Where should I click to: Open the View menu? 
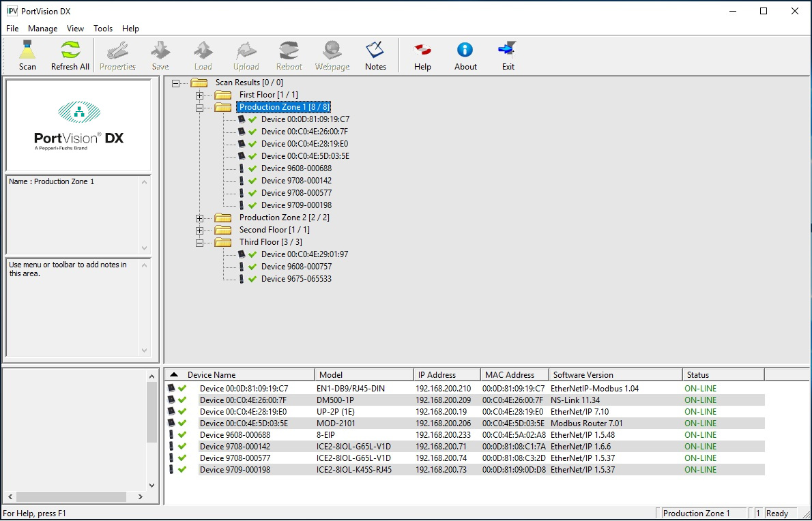tap(75, 29)
